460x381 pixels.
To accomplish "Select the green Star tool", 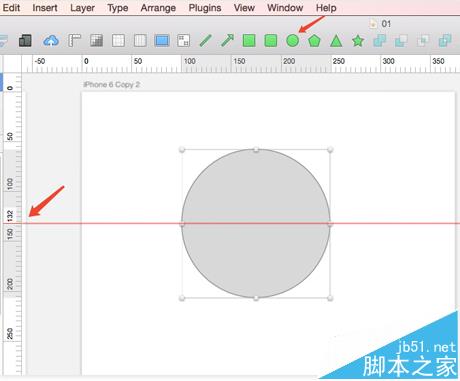I will pos(358,41).
